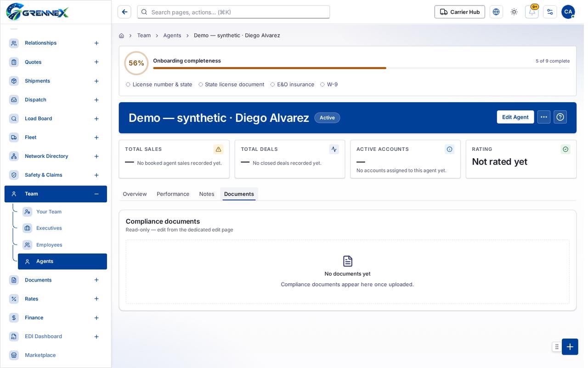Click the onboarding completeness progress bar

pyautogui.click(x=361, y=68)
